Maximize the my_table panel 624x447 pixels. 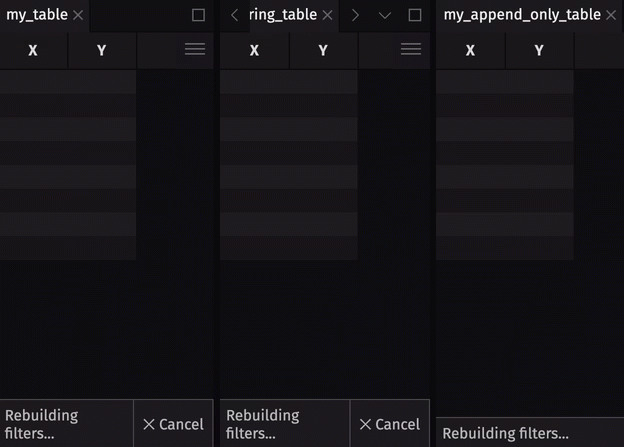coord(198,15)
